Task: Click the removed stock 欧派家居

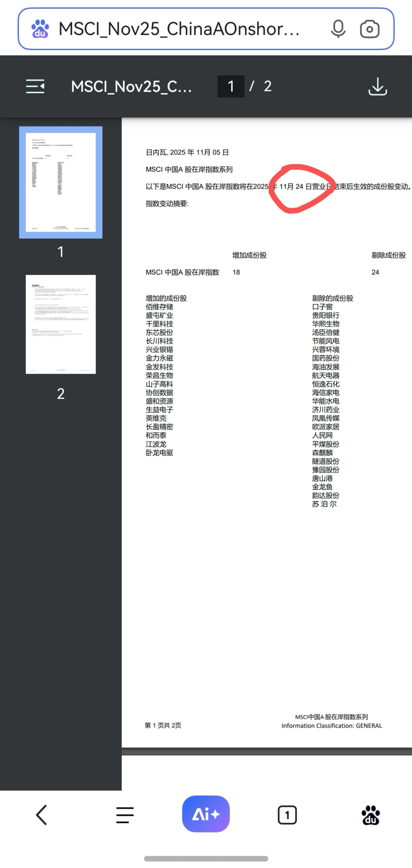Action: point(326,427)
